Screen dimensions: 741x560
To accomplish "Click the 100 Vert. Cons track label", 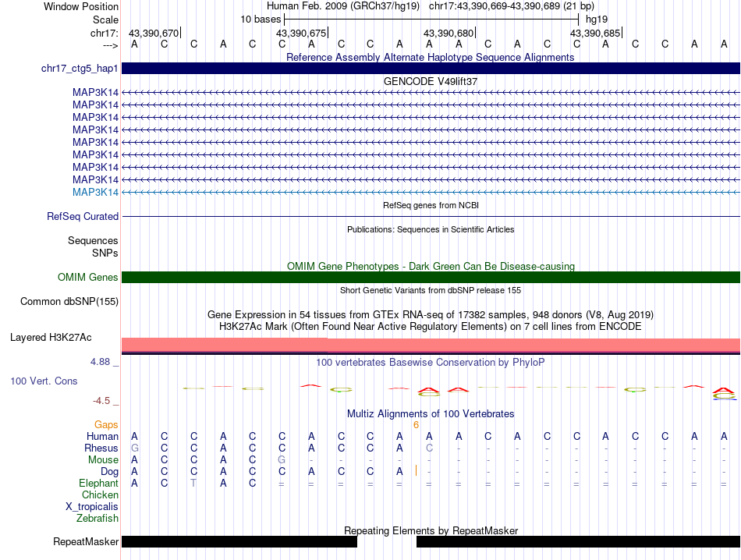I will [44, 381].
